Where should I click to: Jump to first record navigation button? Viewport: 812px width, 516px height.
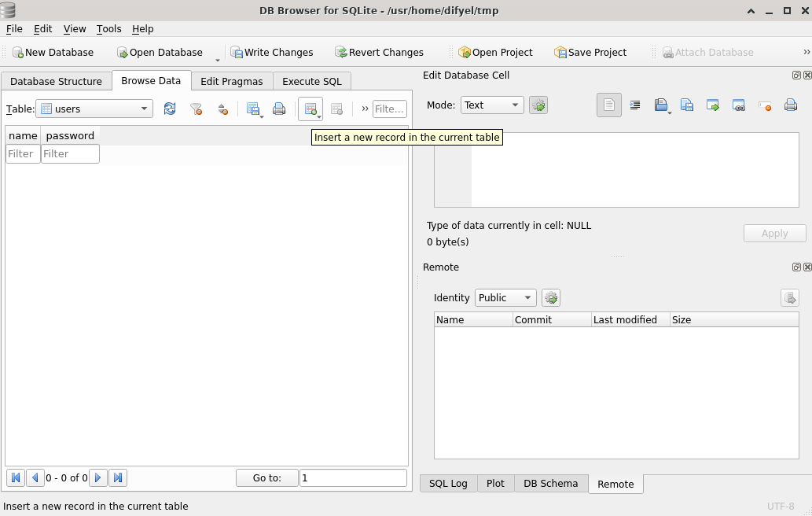(16, 477)
